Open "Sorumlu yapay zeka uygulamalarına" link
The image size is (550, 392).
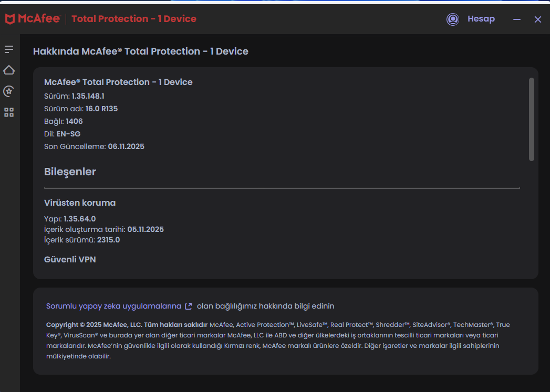(113, 306)
